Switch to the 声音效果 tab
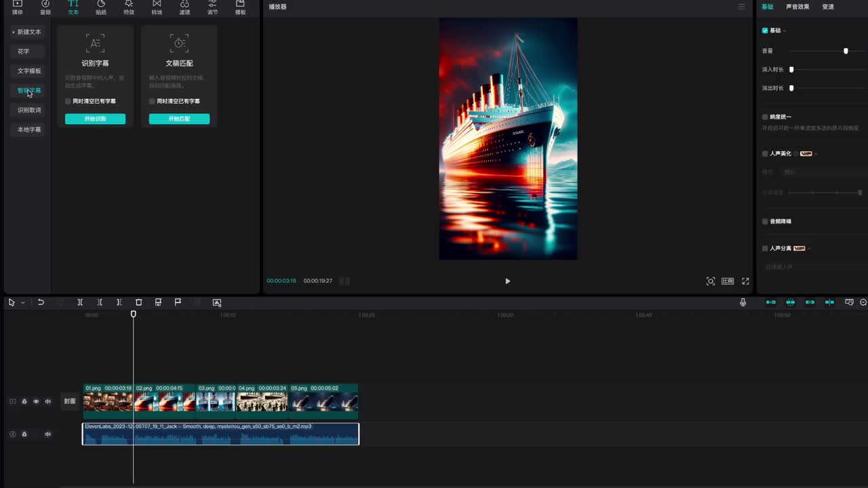This screenshot has width=868, height=488. 797,7
